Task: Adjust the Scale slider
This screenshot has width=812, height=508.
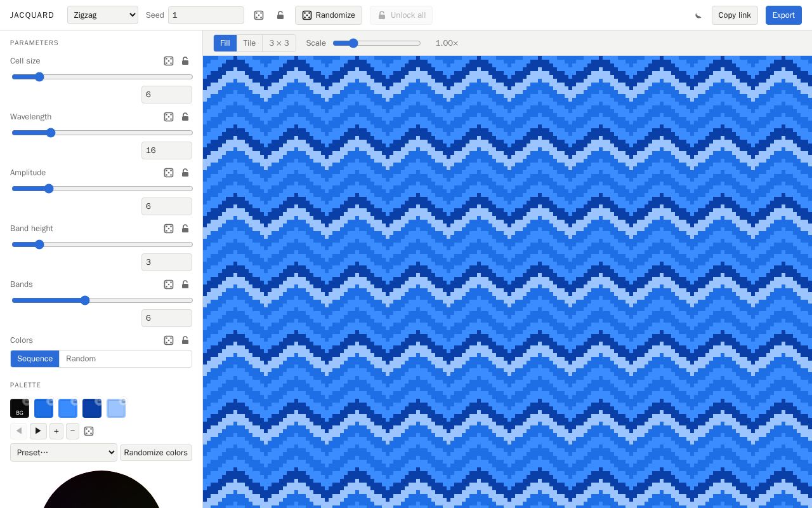Action: (377, 43)
